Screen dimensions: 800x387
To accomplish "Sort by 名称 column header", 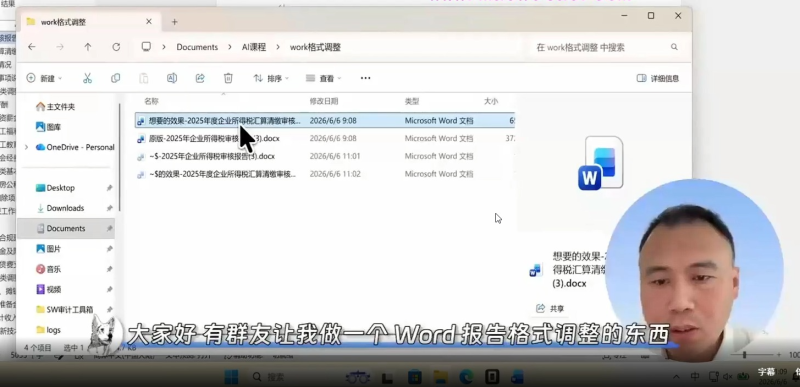I will click(152, 101).
